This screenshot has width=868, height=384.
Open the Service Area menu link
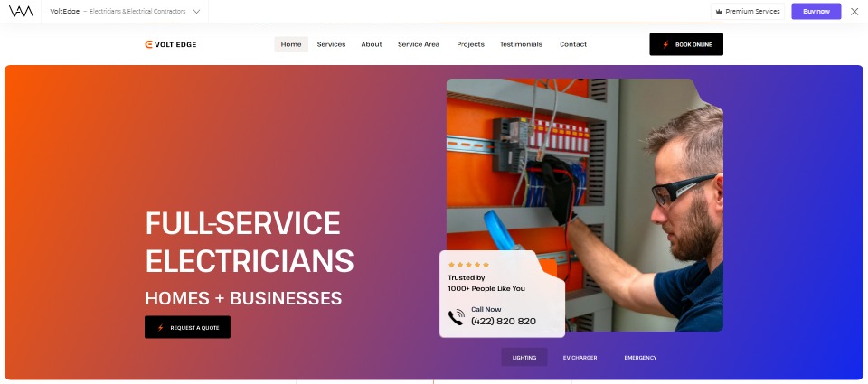pyautogui.click(x=419, y=44)
